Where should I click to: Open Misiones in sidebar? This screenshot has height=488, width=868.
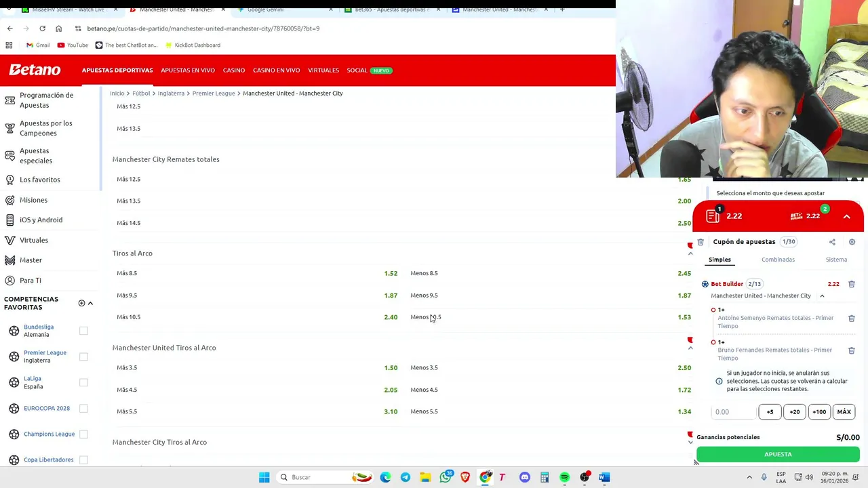[33, 200]
